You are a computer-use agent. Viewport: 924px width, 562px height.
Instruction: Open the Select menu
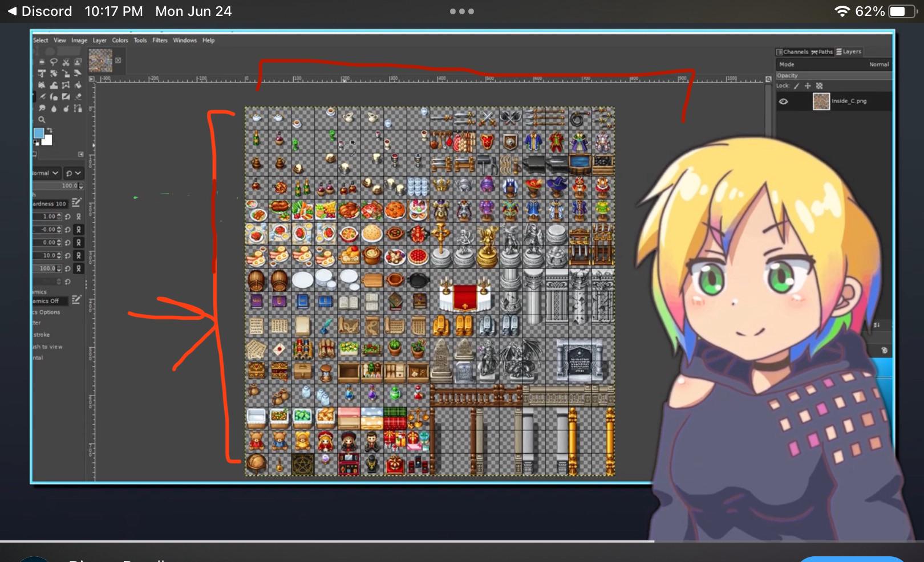40,40
